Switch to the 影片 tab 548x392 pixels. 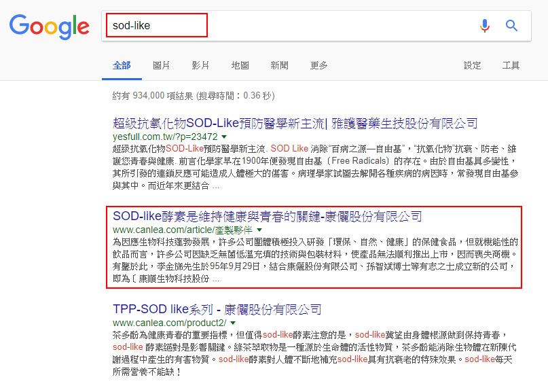coord(200,65)
